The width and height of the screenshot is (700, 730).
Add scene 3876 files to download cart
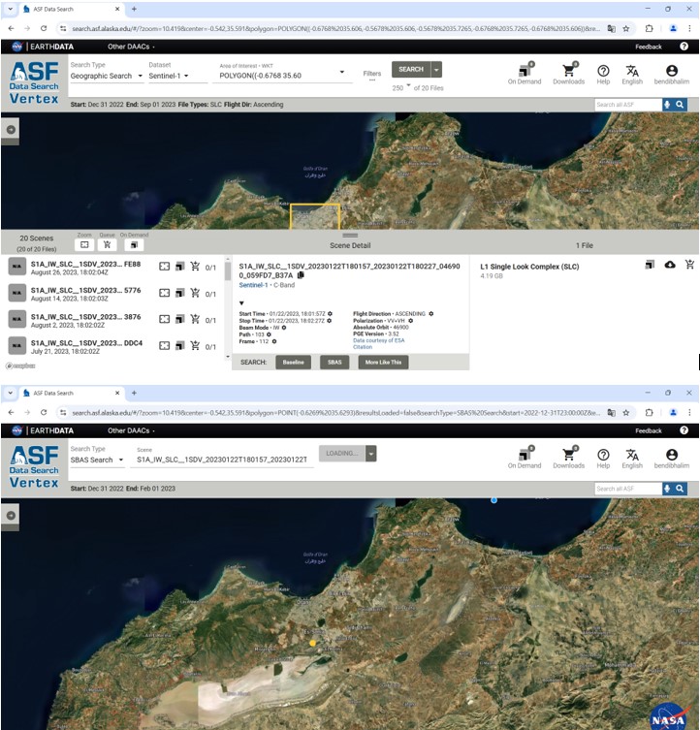[x=195, y=319]
